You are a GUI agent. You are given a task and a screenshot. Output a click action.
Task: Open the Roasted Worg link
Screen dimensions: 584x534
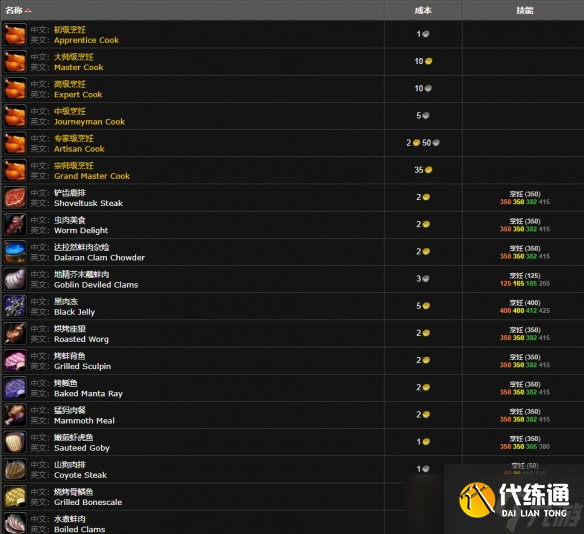(x=81, y=339)
